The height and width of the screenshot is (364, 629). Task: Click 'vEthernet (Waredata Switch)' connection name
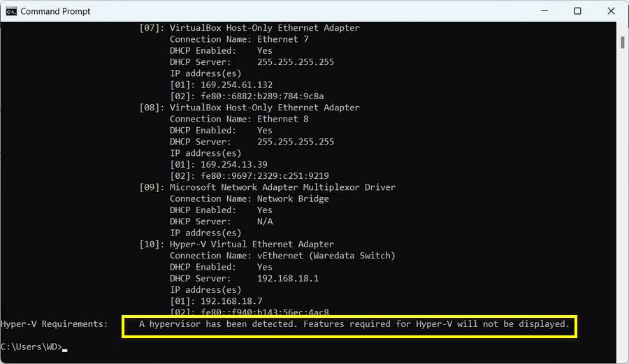tap(326, 256)
